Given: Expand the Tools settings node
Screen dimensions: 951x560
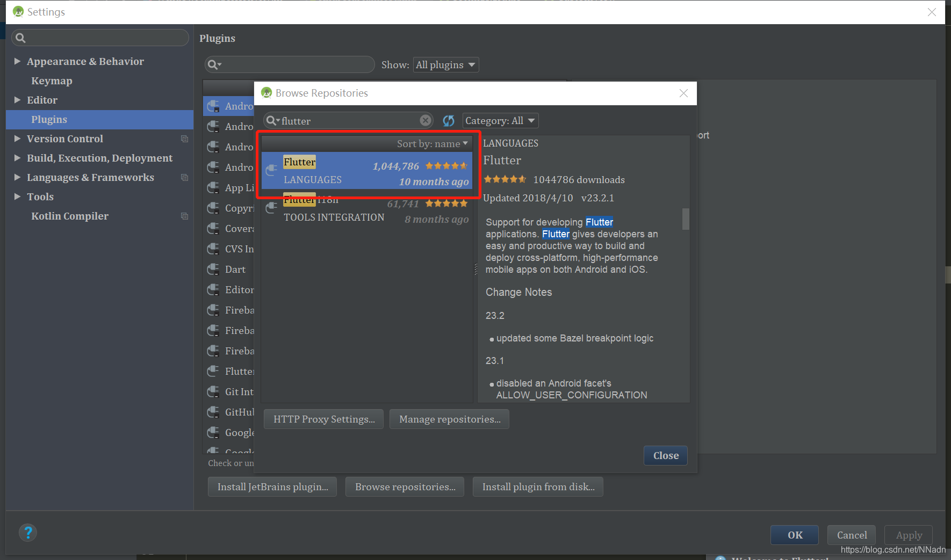Looking at the screenshot, I should (x=17, y=197).
